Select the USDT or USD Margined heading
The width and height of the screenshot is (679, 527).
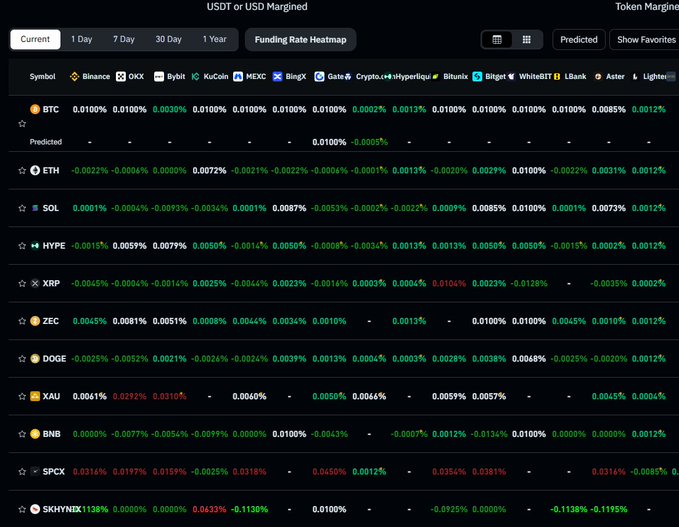257,6
